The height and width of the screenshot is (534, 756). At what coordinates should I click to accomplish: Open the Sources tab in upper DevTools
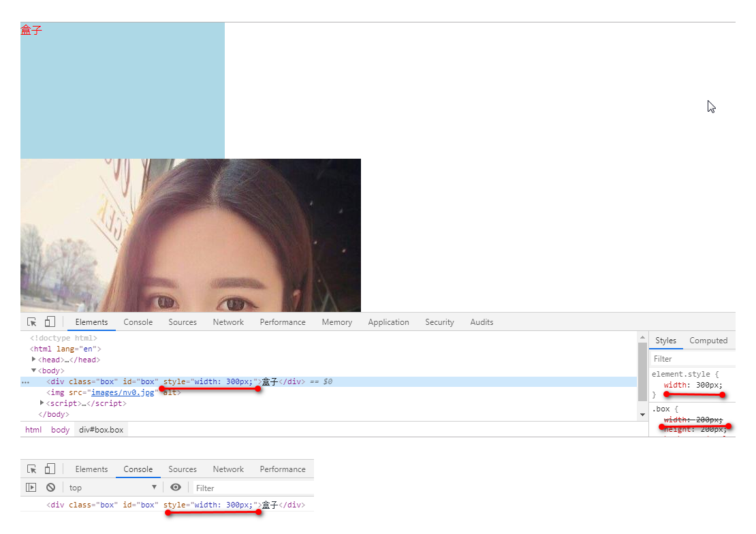point(183,322)
